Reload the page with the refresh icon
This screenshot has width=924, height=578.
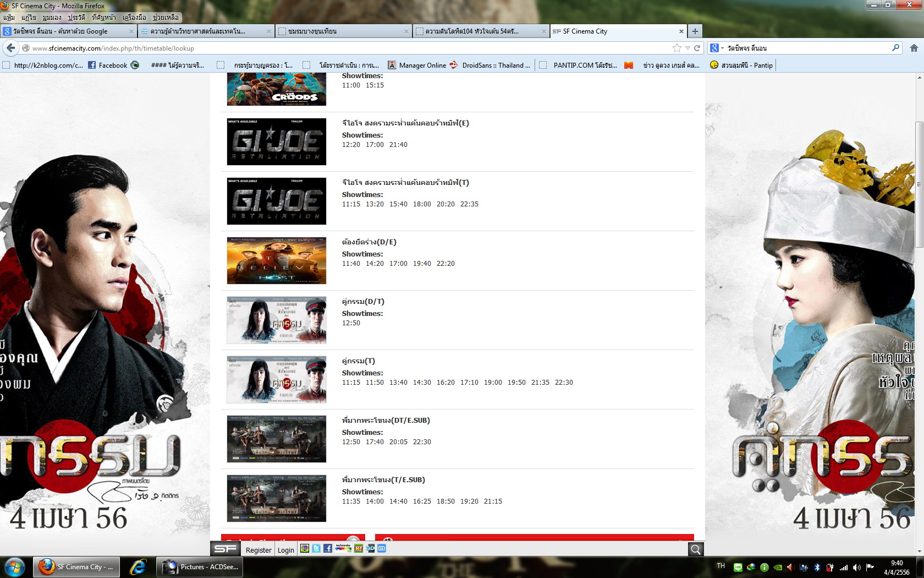697,48
